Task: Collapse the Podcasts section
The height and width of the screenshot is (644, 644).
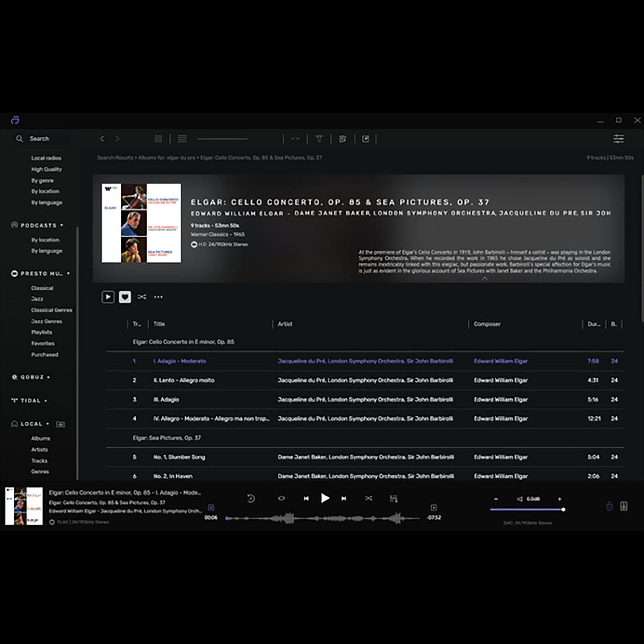Action: tap(62, 225)
